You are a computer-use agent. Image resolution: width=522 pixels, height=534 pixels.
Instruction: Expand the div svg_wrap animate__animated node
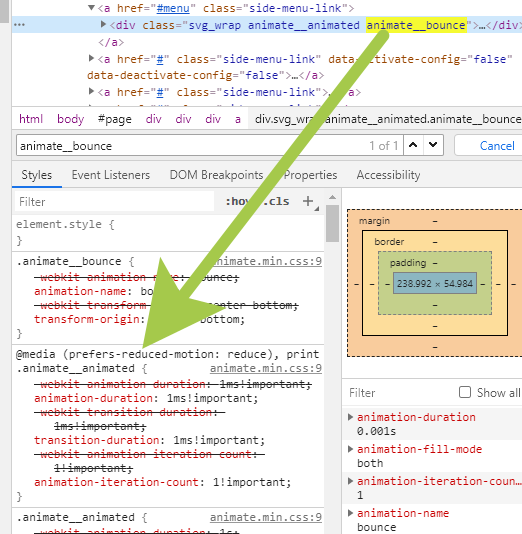(x=103, y=24)
